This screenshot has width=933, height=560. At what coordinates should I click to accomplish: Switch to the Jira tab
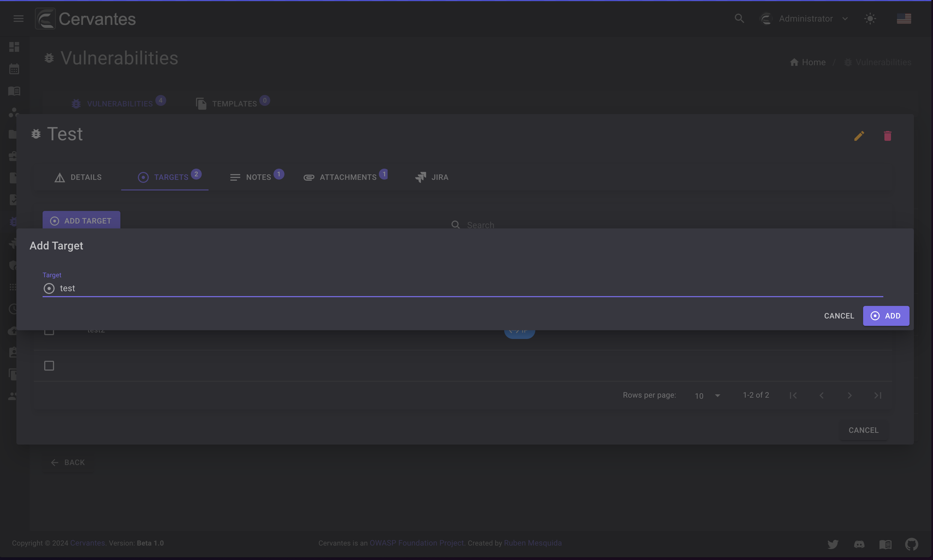432,177
